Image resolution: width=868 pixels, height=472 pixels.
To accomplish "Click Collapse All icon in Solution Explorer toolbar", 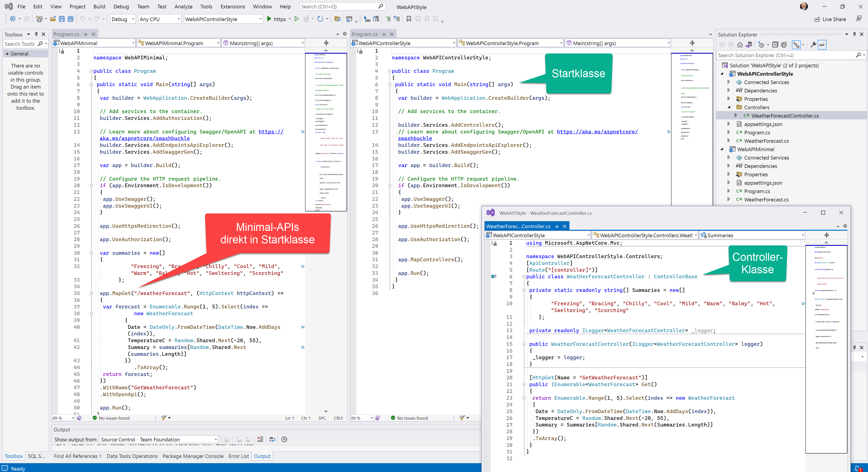I will coord(775,45).
